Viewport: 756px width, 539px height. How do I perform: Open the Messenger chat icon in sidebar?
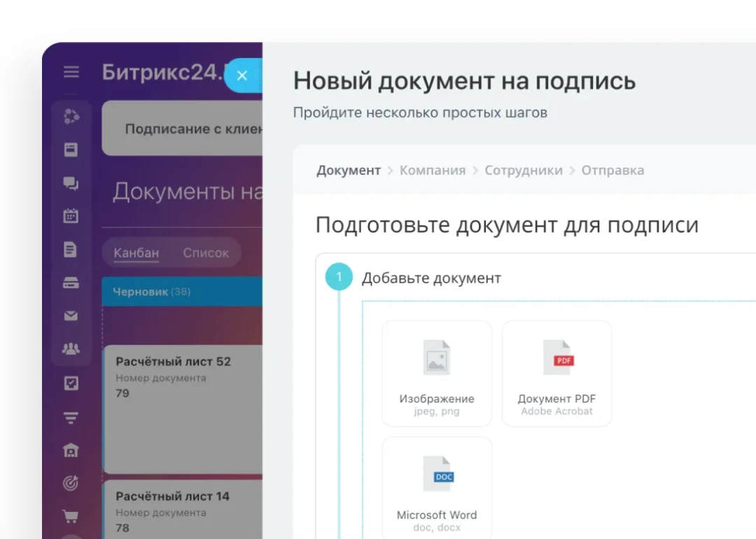(71, 183)
